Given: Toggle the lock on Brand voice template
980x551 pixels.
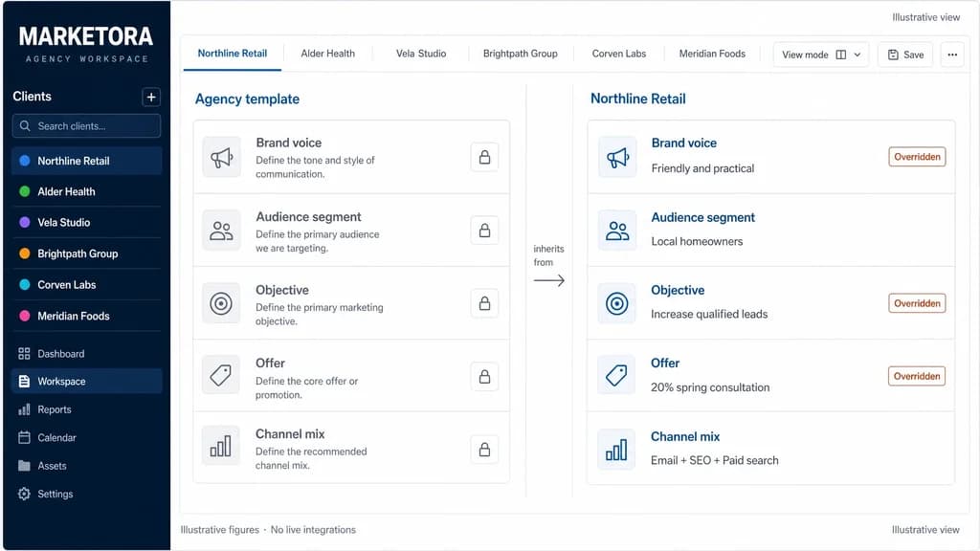Looking at the screenshot, I should (484, 157).
